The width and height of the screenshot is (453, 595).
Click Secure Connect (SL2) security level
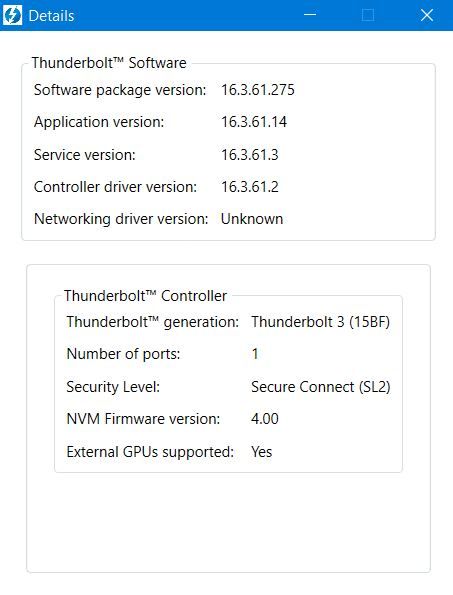[x=321, y=387]
